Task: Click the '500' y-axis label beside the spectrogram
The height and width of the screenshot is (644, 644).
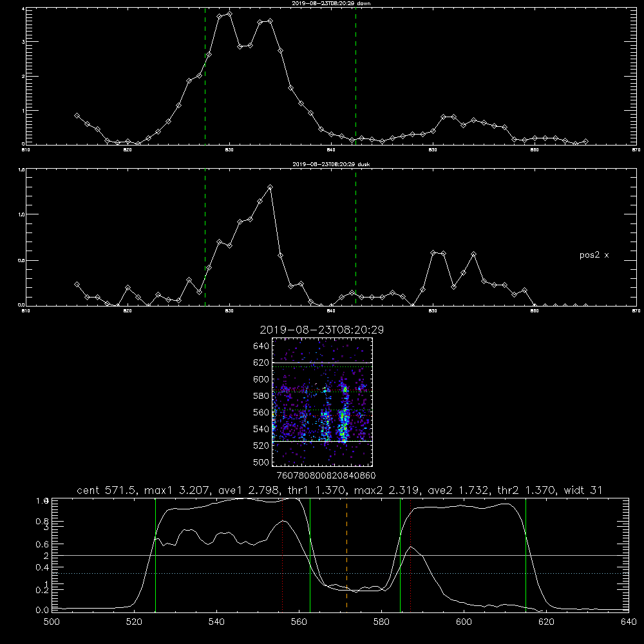Action: [x=261, y=462]
